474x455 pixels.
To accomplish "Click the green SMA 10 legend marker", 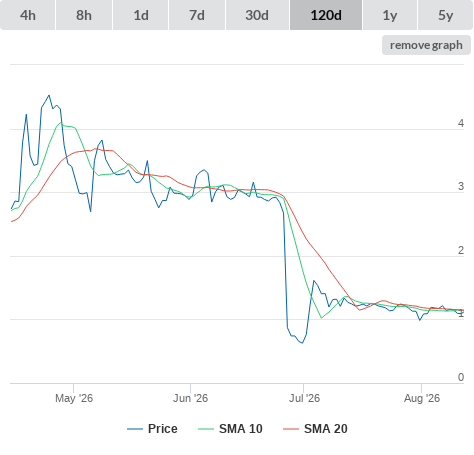I will point(206,429).
